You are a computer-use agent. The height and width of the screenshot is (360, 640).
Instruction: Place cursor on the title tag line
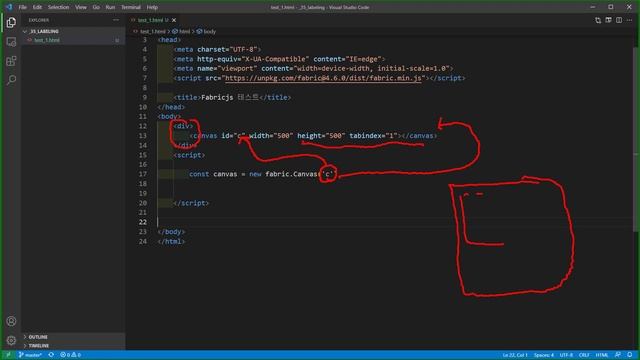tap(232, 98)
